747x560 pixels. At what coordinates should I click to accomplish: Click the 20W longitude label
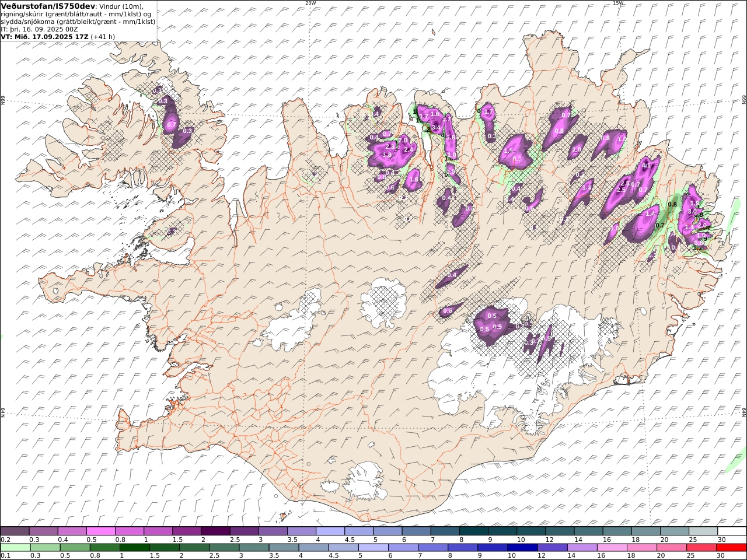pos(310,3)
